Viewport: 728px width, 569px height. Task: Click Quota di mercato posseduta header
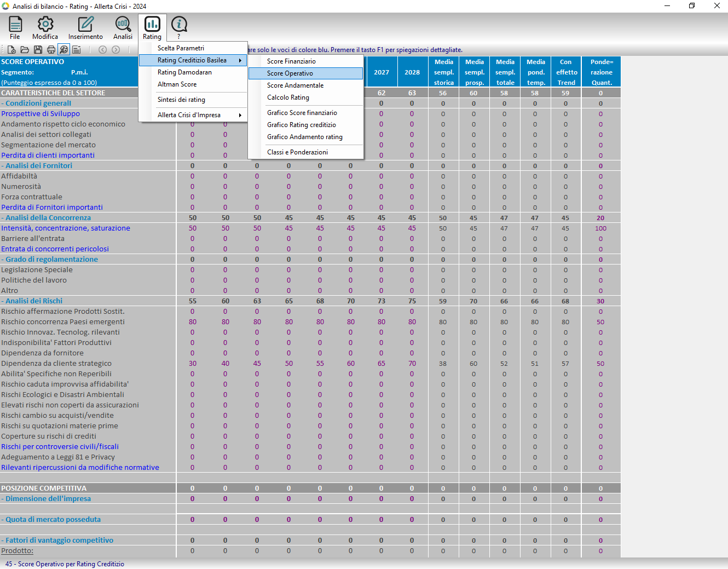coord(51,520)
